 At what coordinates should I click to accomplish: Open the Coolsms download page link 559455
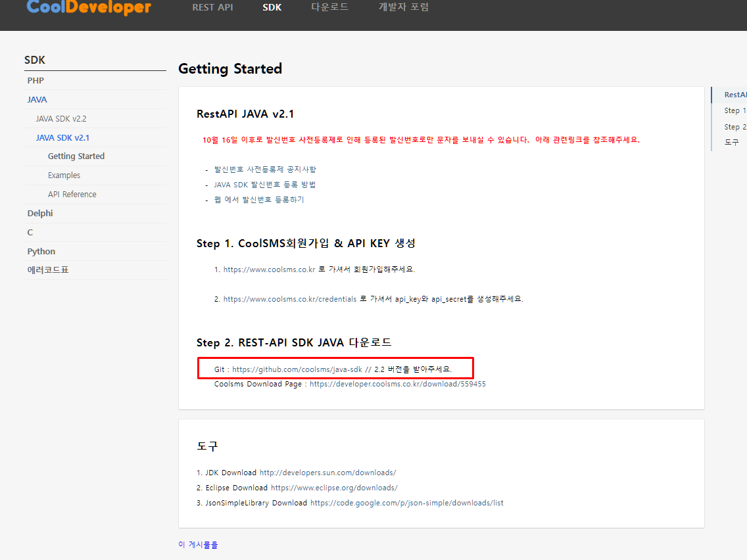point(398,384)
